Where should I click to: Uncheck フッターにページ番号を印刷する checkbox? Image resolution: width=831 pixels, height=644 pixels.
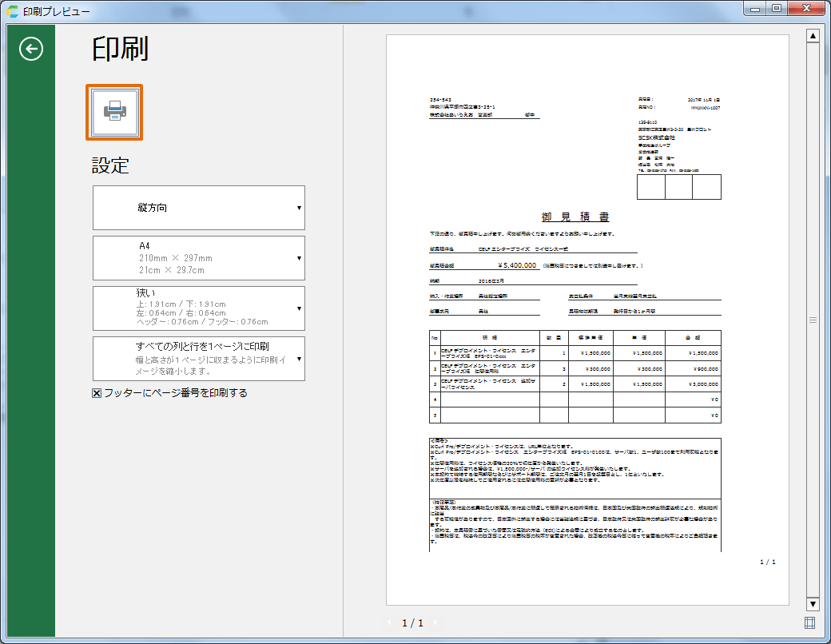tap(97, 393)
